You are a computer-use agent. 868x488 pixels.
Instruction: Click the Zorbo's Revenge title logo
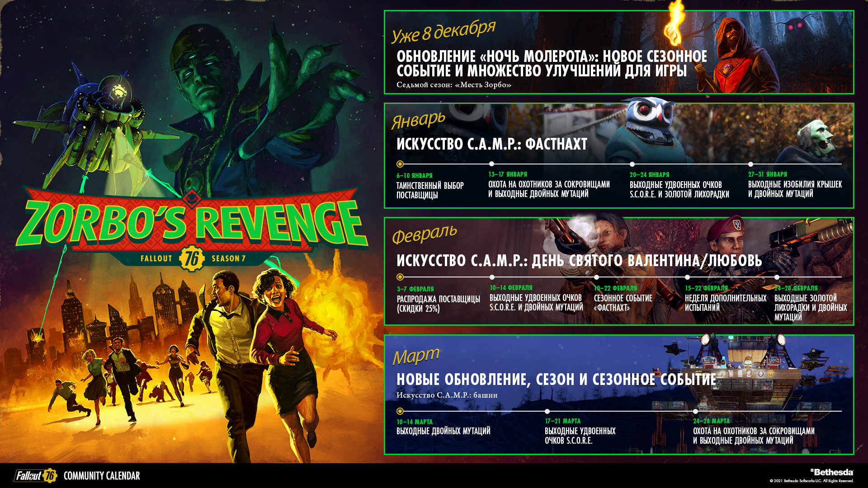tap(192, 221)
